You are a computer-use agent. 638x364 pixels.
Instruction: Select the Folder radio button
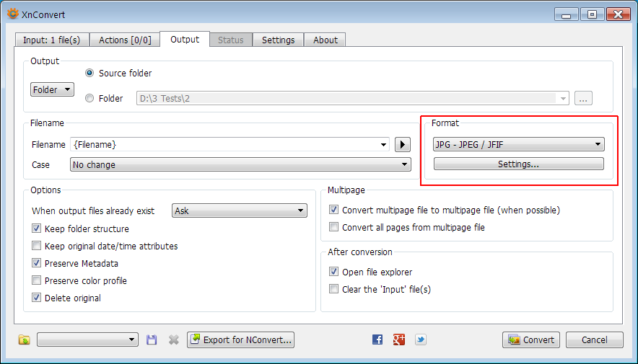(x=89, y=98)
